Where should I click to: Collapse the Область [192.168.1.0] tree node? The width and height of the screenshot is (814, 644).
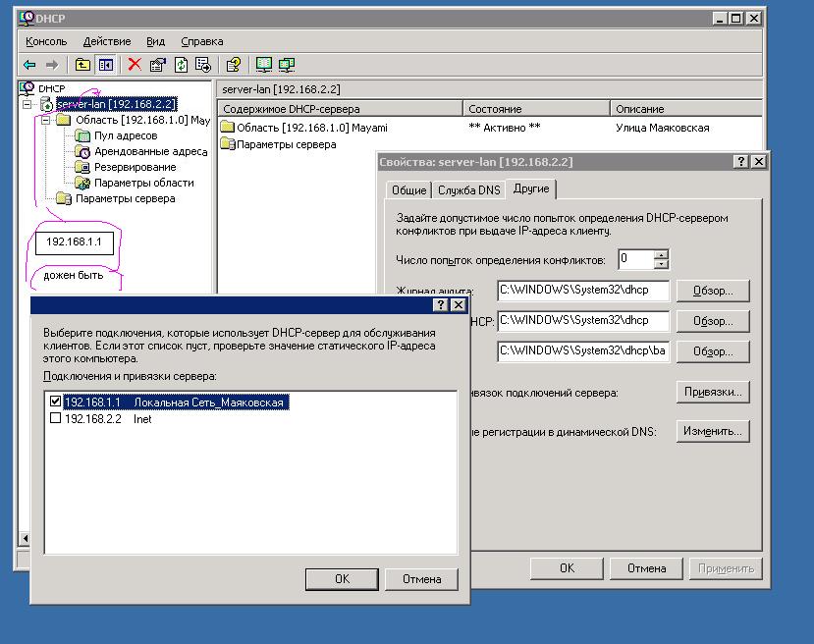point(45,120)
